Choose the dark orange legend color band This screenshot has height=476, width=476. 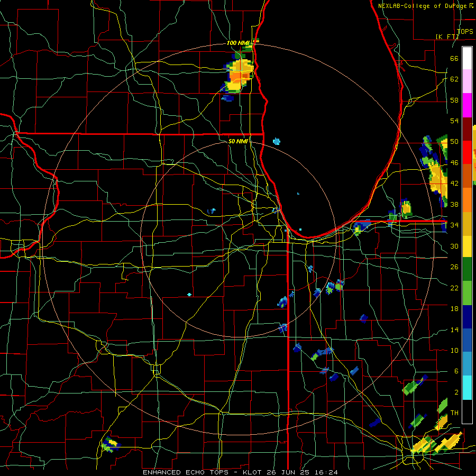coord(467,176)
